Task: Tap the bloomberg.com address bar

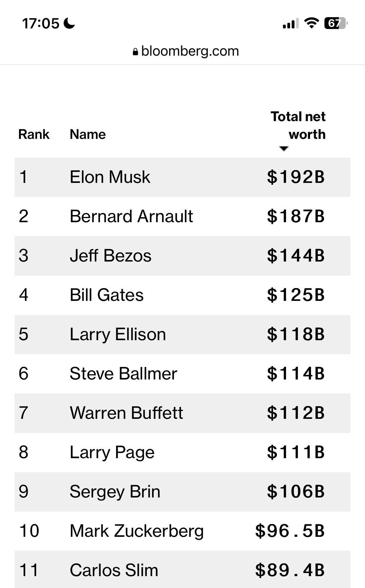Action: point(186,51)
